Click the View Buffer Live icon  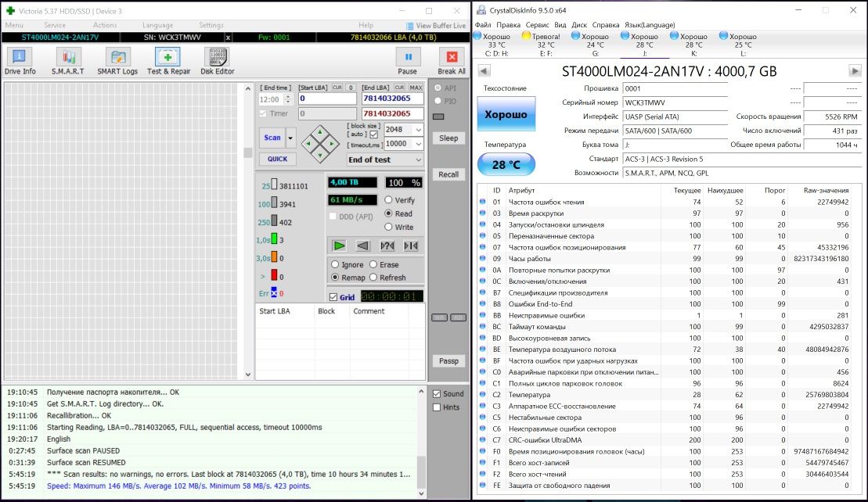click(409, 26)
